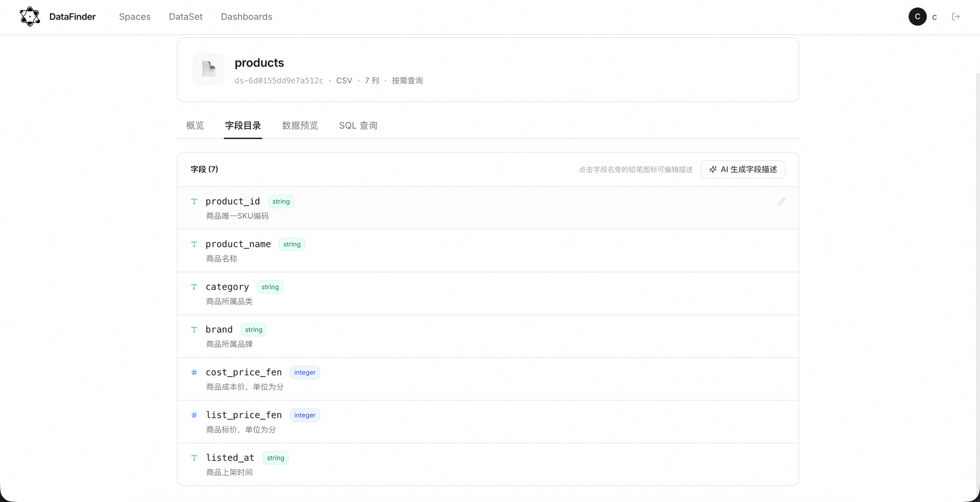The image size is (980, 502).
Task: Click the description 商品成本价，单位为分
Action: coord(245,387)
